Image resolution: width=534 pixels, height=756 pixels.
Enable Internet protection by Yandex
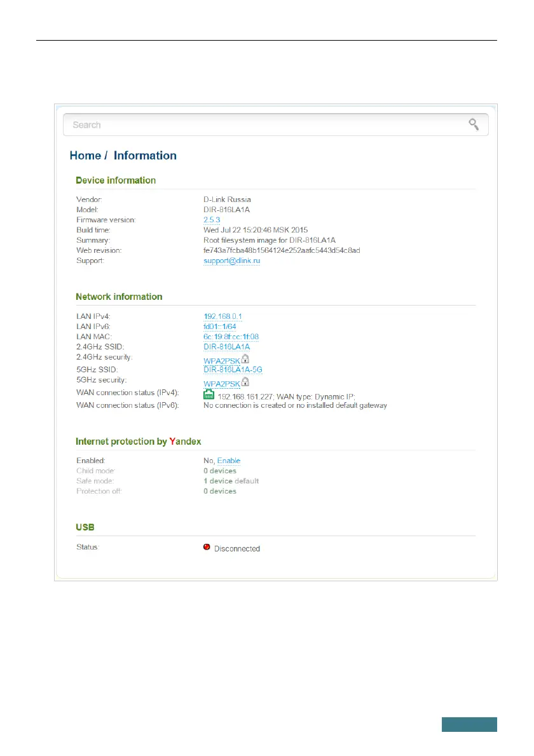point(229,461)
